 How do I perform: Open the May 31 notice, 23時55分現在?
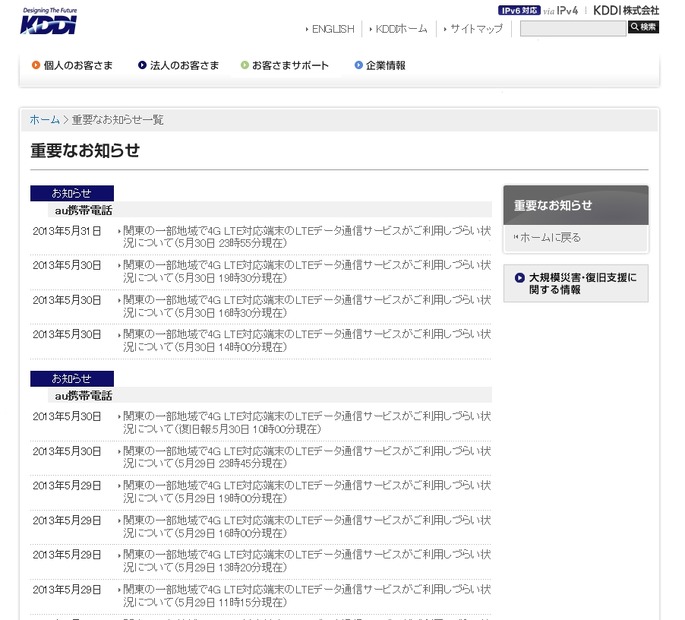pos(306,237)
